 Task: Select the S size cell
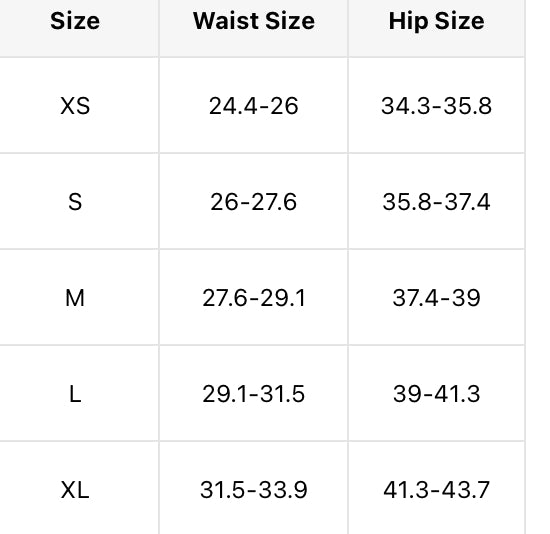point(75,202)
